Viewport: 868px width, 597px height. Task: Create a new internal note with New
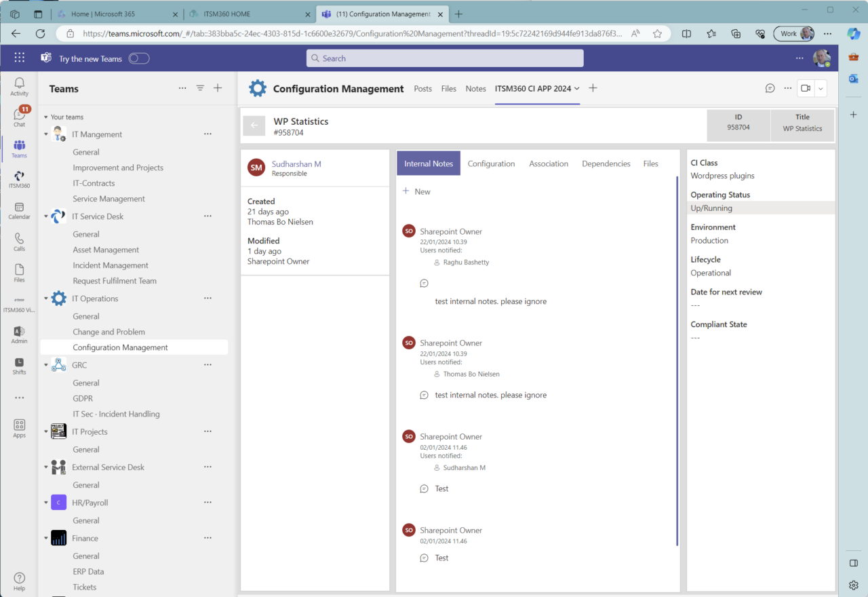416,191
